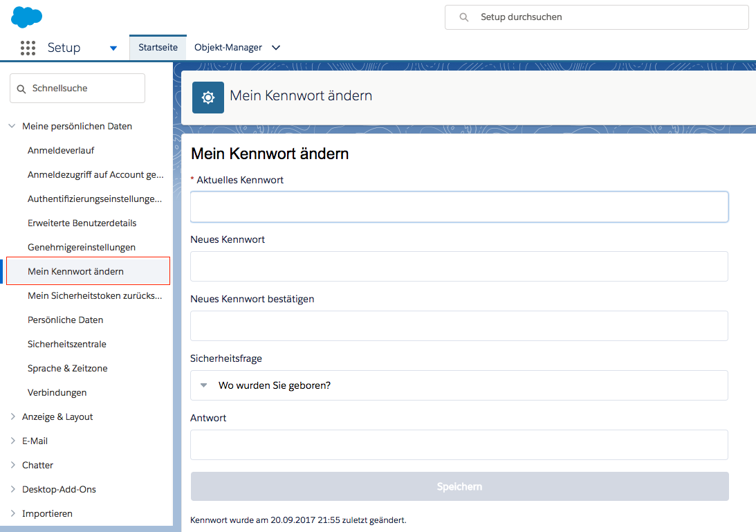Click the E-Mail label in sidebar

(35, 441)
